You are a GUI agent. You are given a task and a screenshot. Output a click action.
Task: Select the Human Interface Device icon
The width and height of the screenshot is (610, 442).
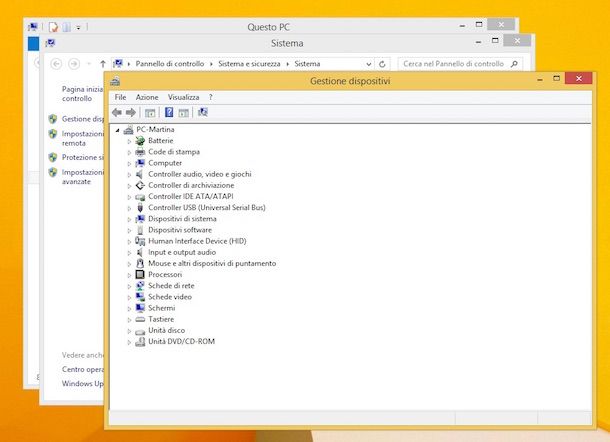(140, 241)
